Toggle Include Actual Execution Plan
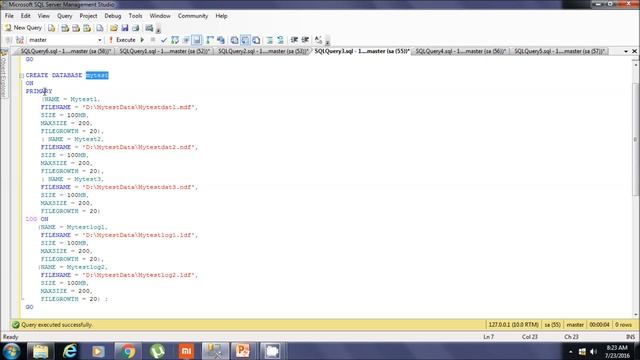This screenshot has width=640, height=360. (210, 40)
